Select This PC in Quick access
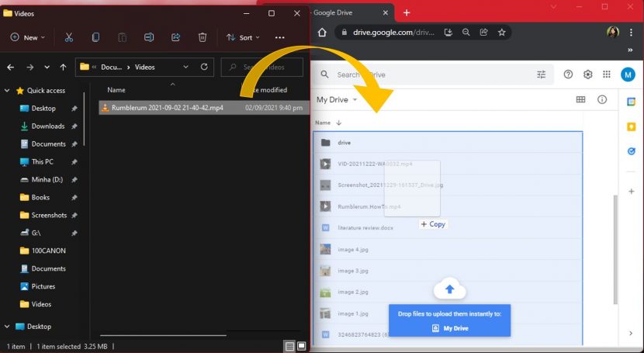644x353 pixels. [43, 161]
